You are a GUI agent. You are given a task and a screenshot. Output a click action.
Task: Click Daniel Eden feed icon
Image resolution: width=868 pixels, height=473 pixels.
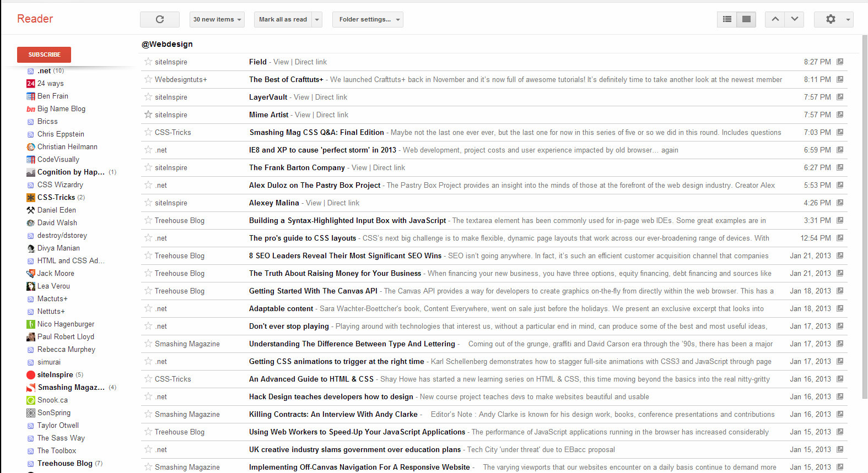coord(31,210)
